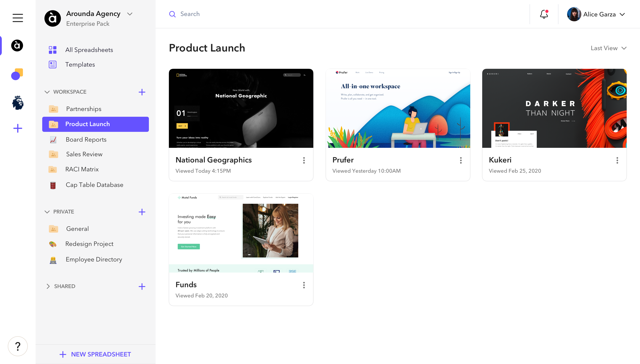Expand the Arounda Agency organization dropdown
This screenshot has height=364, width=640.
130,14
